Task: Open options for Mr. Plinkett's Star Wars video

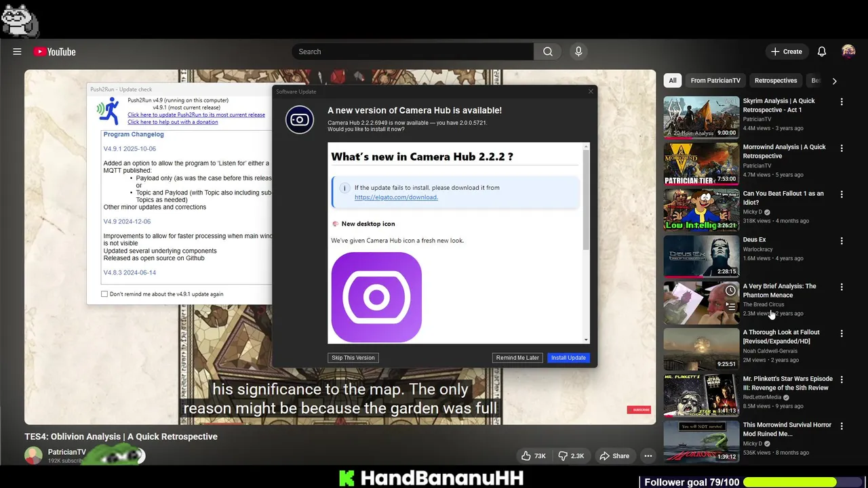Action: pos(842,380)
